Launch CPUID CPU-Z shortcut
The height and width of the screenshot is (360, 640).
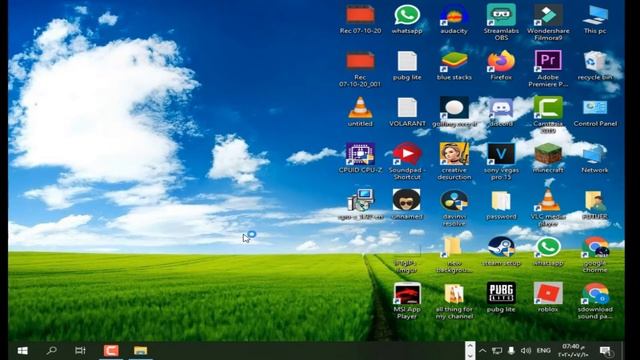[x=360, y=158]
